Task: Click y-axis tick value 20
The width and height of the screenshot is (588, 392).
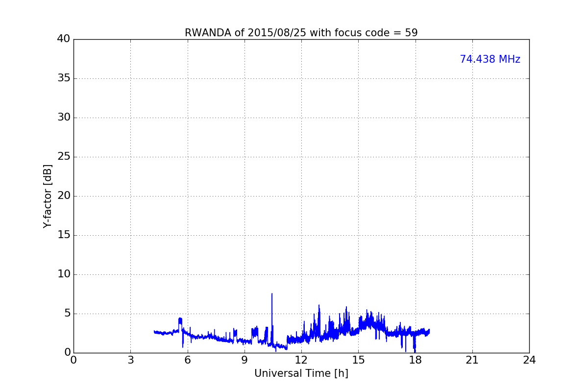Action: tap(64, 196)
